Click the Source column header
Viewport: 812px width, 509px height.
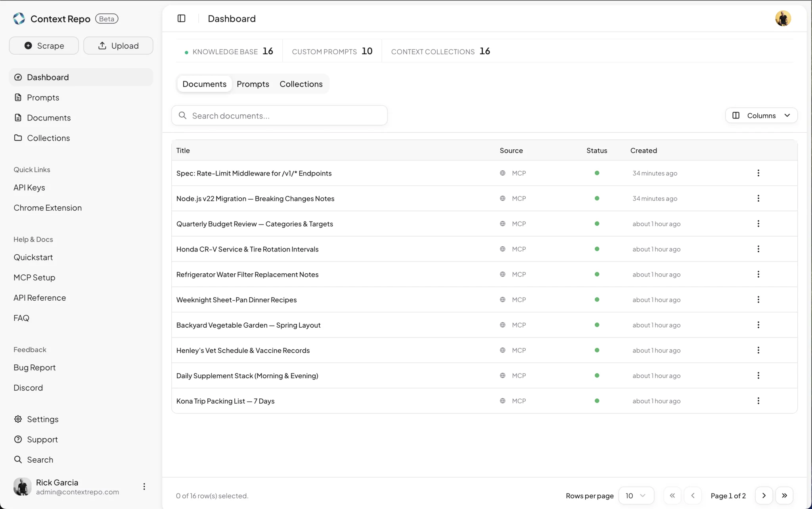511,151
